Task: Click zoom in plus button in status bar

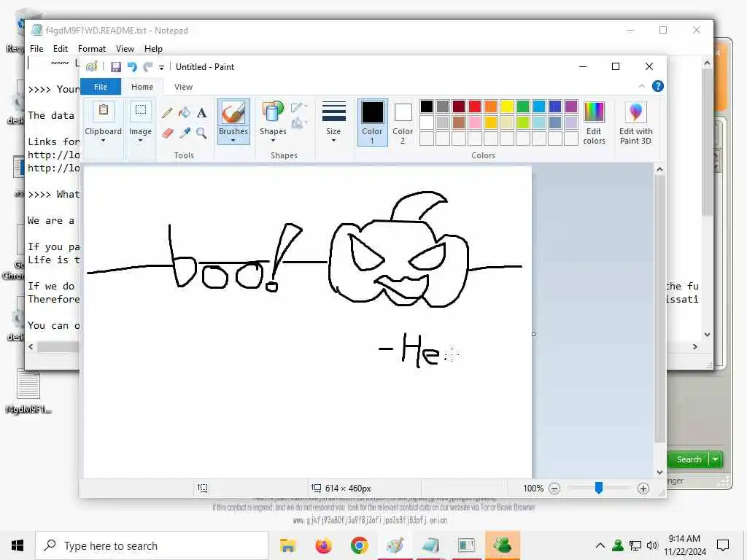Action: (x=643, y=488)
